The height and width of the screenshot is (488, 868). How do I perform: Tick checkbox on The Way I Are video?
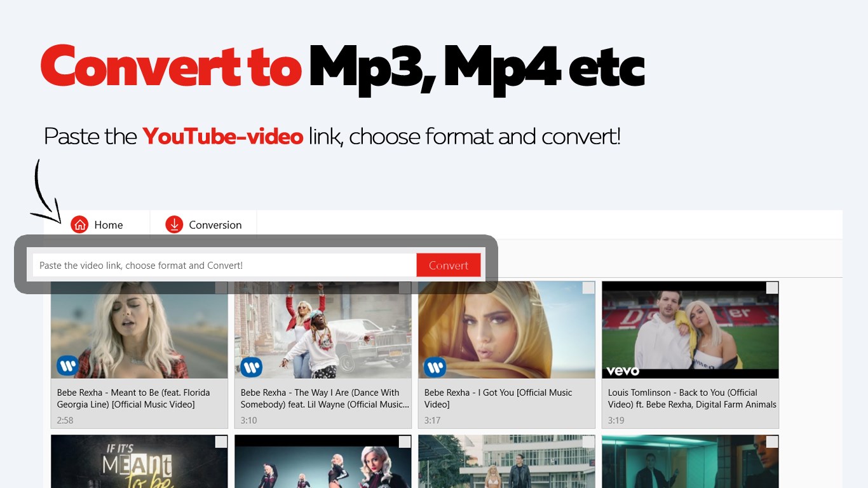405,288
